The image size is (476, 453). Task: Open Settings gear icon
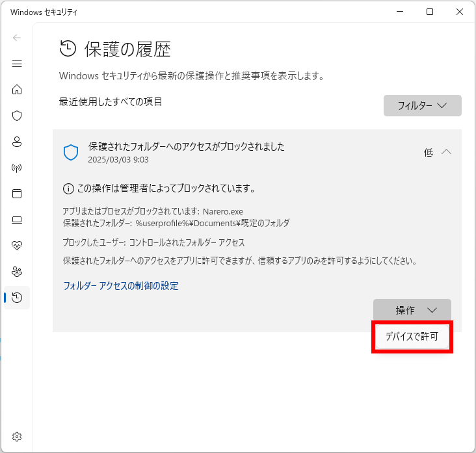pos(17,437)
